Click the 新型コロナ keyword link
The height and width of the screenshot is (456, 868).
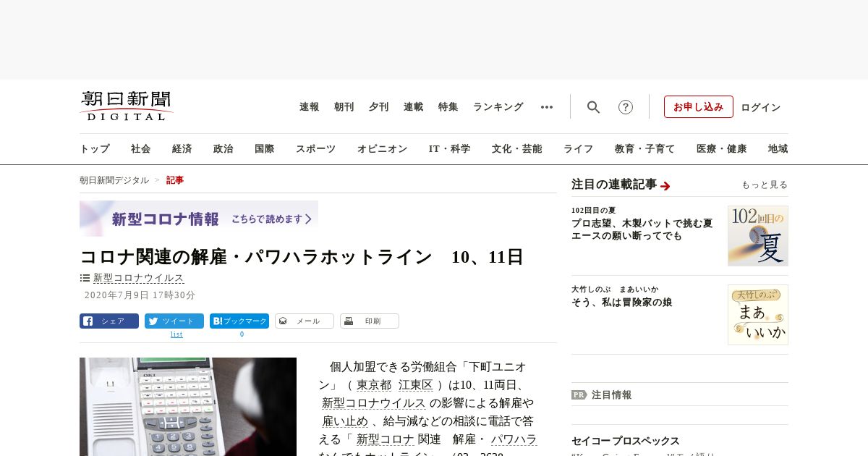[x=386, y=439]
